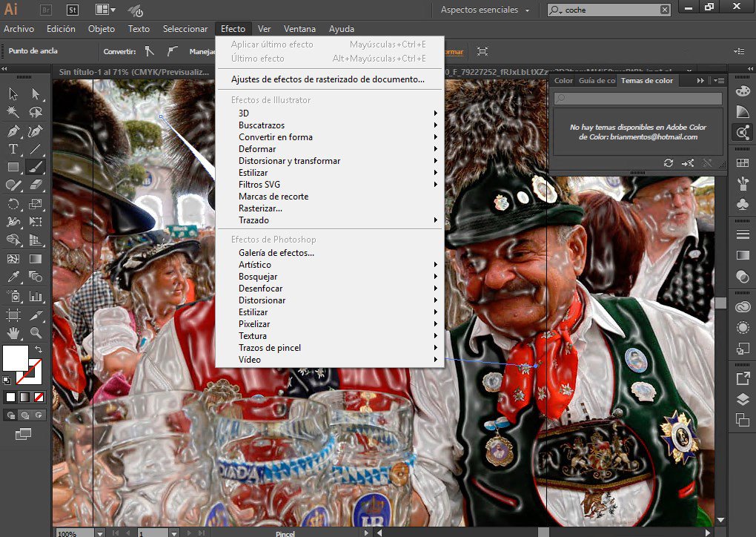Set stroke color to None
The width and height of the screenshot is (756, 537).
click(x=37, y=395)
